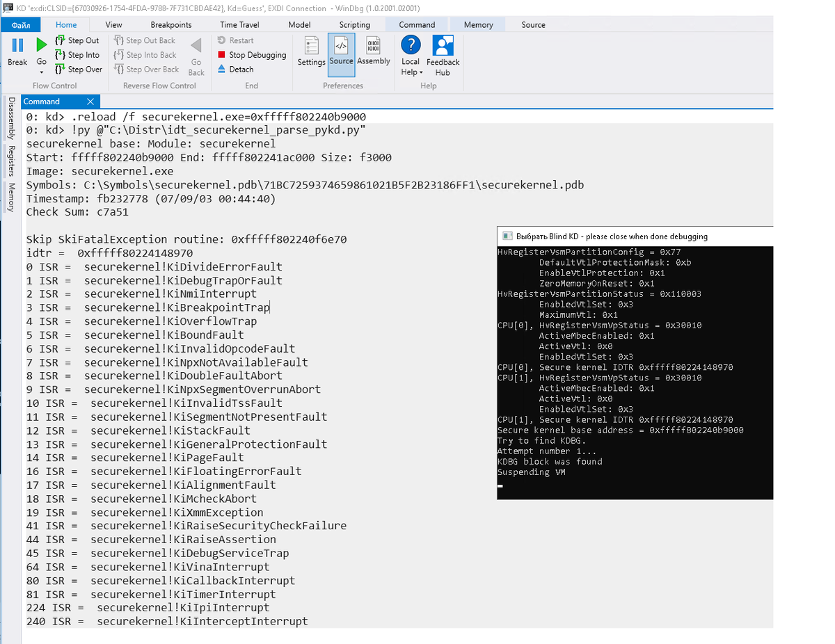Click the KiIpiInterrupt ISR 224 line
This screenshot has height=644, width=835.
pyautogui.click(x=148, y=608)
